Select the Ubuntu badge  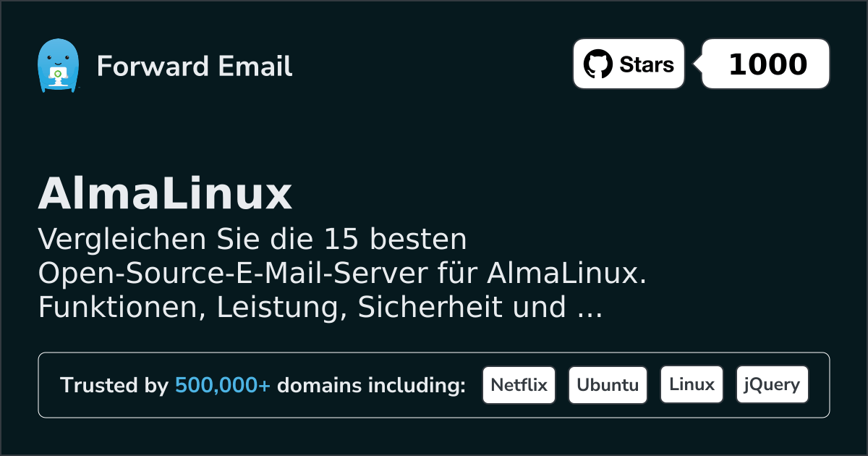click(608, 385)
